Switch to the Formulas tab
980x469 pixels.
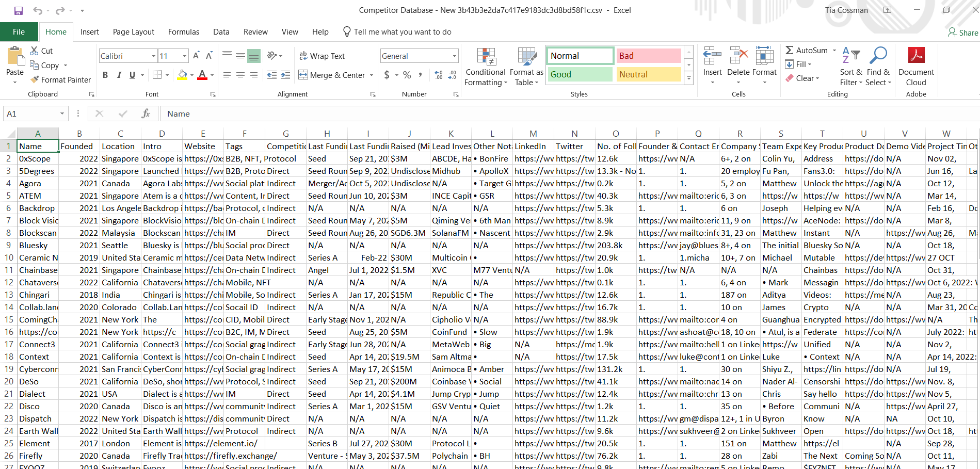coord(184,32)
